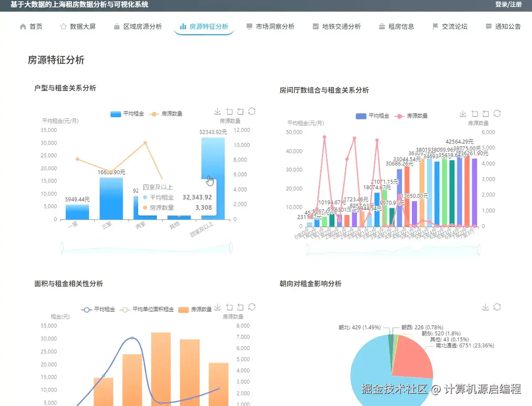The image size is (532, 406).
Task: Open the 市场洞察分析 tab
Action: 270,27
